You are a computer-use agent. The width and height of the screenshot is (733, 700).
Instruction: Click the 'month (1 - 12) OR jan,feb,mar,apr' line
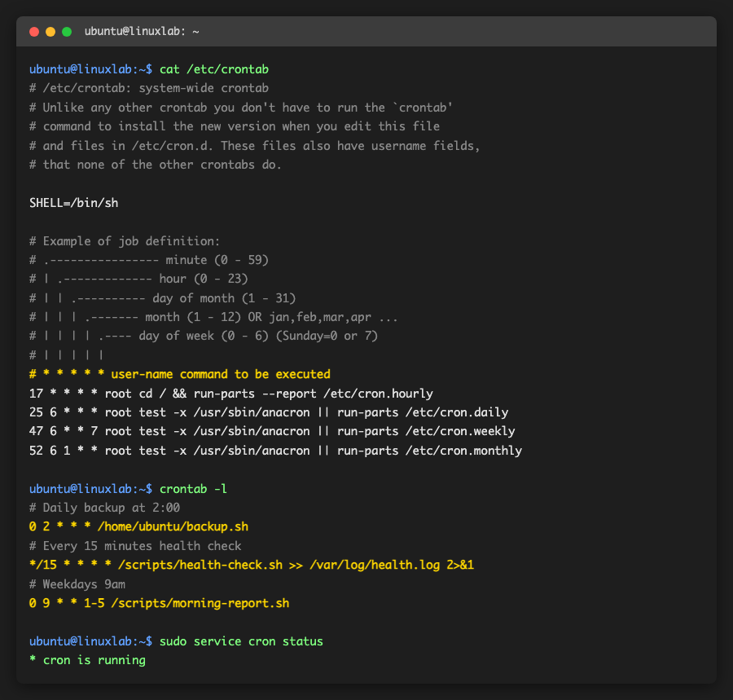(213, 318)
